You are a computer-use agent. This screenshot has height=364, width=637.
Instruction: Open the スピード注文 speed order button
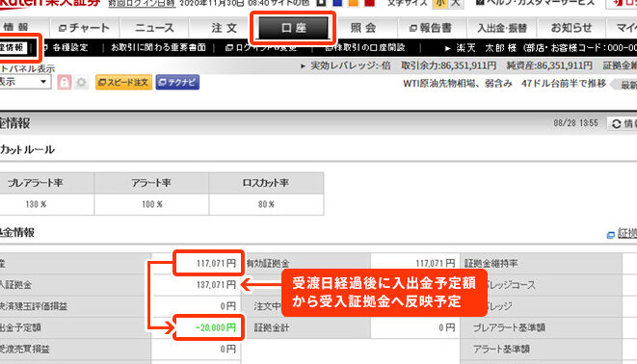[124, 83]
